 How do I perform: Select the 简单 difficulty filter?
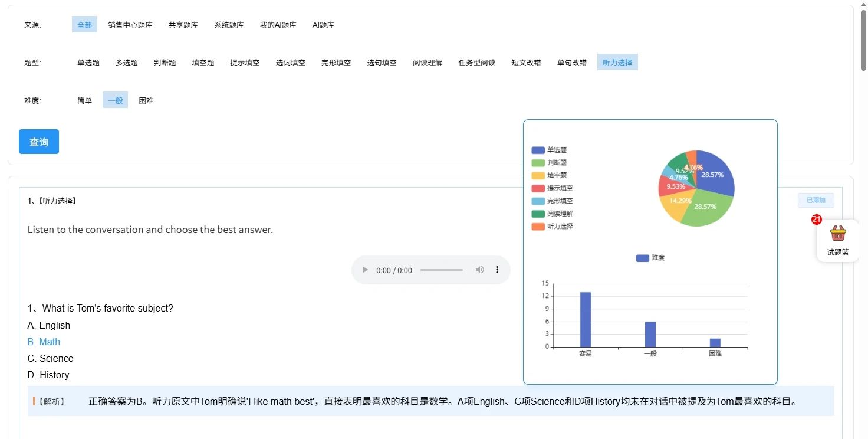(x=84, y=100)
